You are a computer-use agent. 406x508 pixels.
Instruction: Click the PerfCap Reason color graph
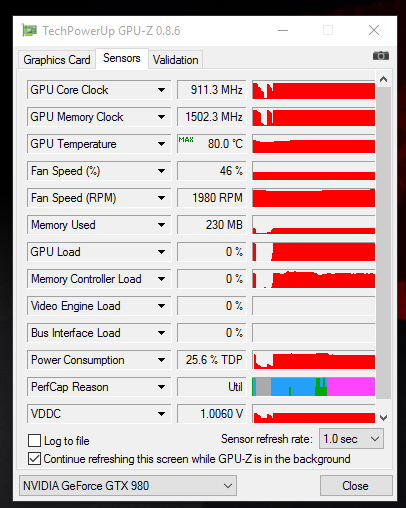pos(313,387)
